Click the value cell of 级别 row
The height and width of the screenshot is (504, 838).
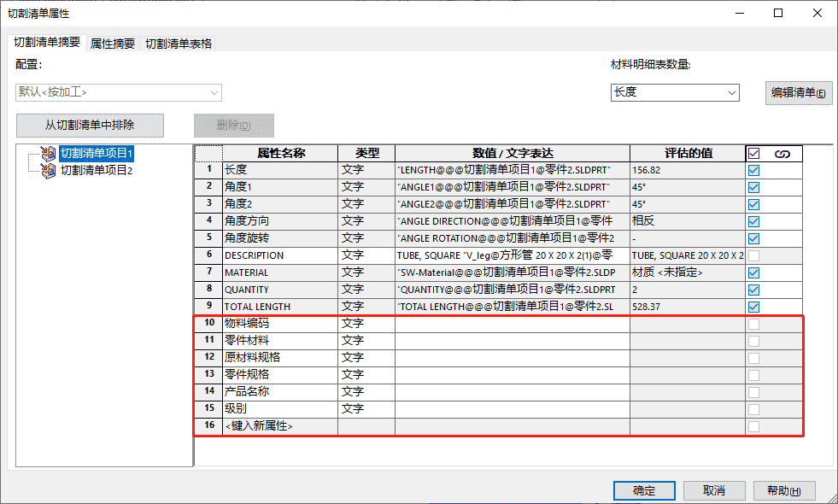click(x=512, y=409)
